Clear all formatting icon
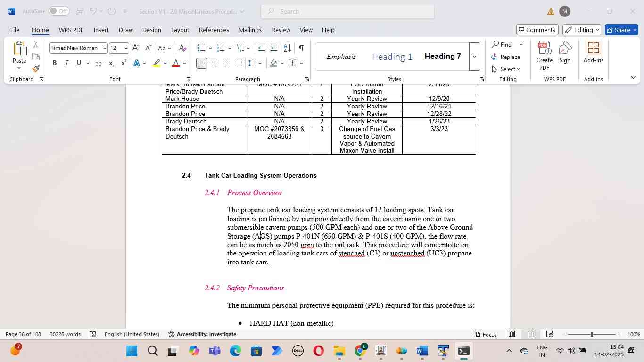 (183, 48)
